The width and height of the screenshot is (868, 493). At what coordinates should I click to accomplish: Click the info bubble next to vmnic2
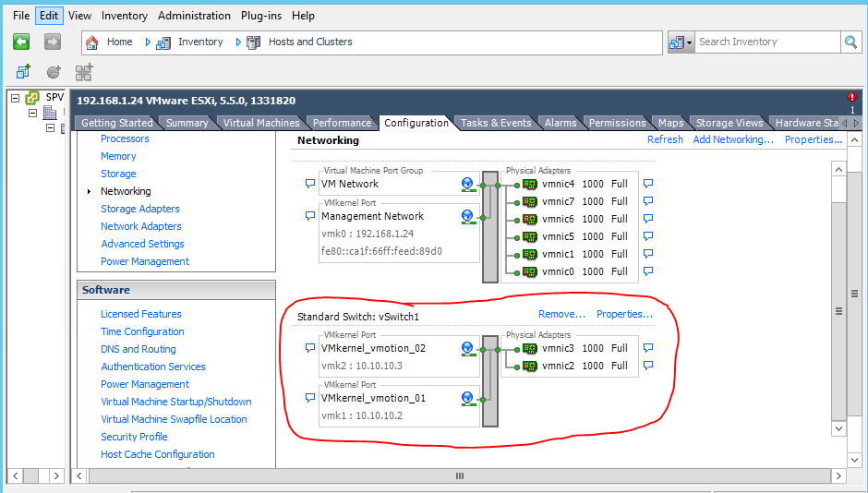[x=648, y=366]
